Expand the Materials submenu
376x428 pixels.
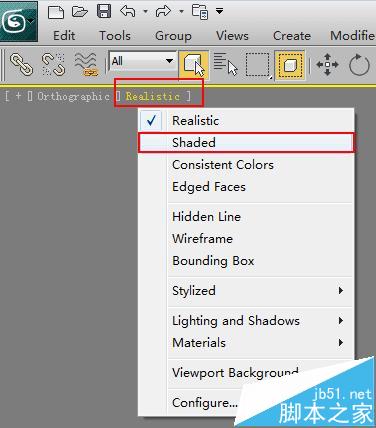(246, 343)
